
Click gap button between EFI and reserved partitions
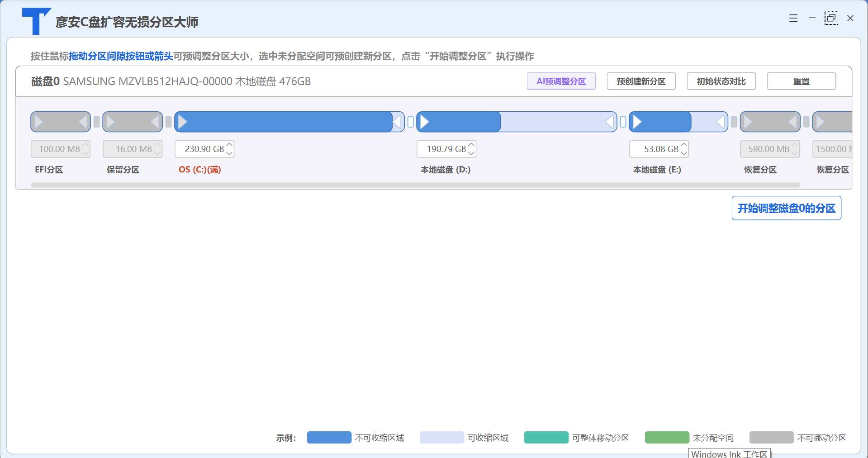coord(96,122)
